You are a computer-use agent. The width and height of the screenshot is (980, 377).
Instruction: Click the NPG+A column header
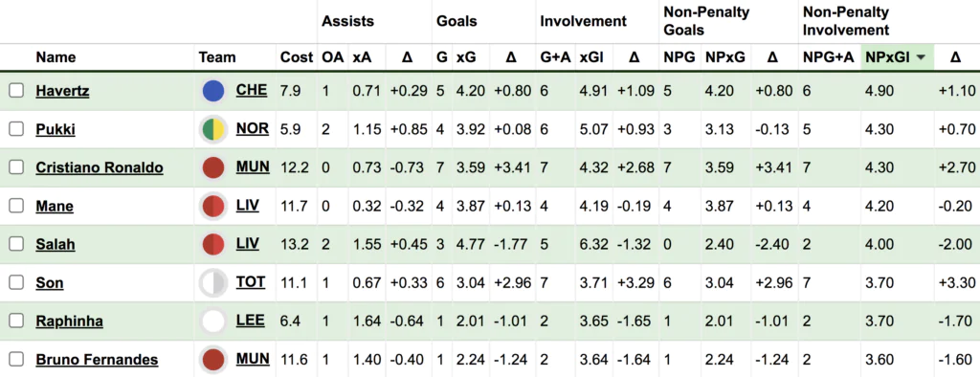tap(828, 57)
